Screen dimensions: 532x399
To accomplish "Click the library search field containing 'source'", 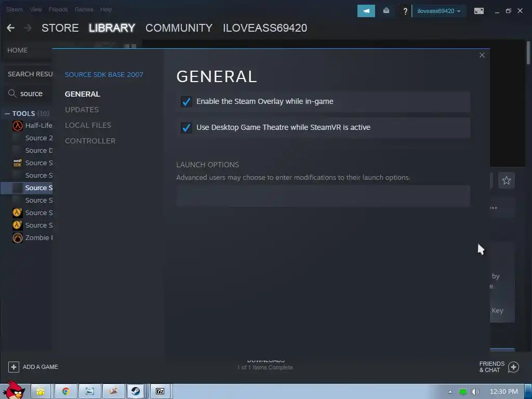I will [x=31, y=94].
